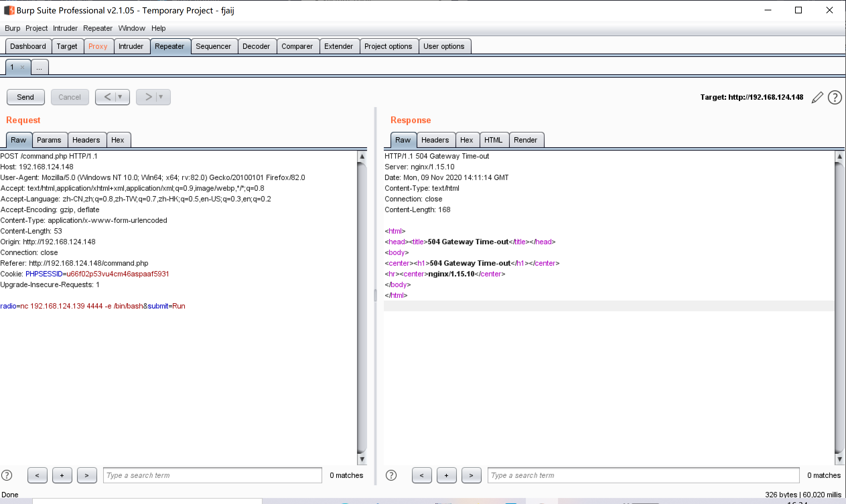This screenshot has height=504, width=846.
Task: Switch to the request Headers tab
Action: pos(86,140)
